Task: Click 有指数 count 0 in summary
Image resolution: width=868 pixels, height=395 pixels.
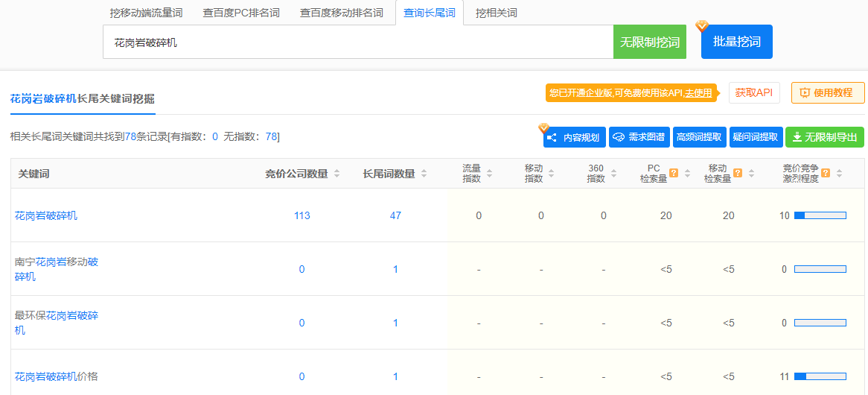Action: coord(215,136)
